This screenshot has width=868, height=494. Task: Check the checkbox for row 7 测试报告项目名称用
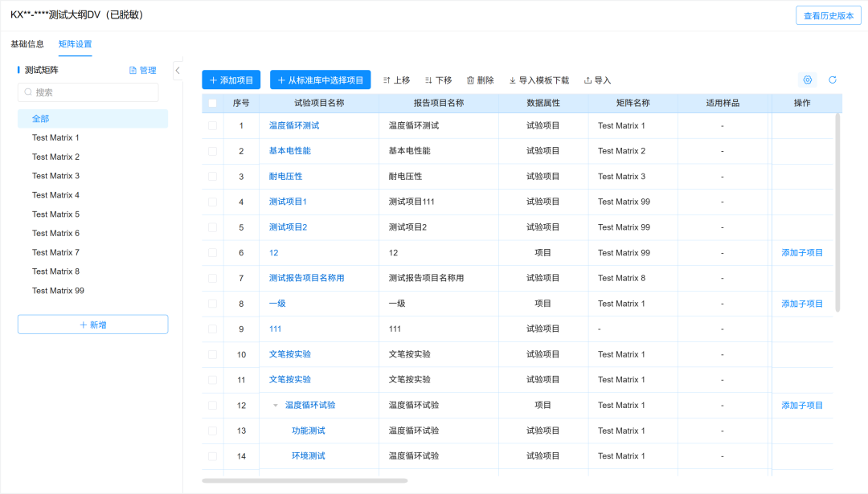(213, 278)
